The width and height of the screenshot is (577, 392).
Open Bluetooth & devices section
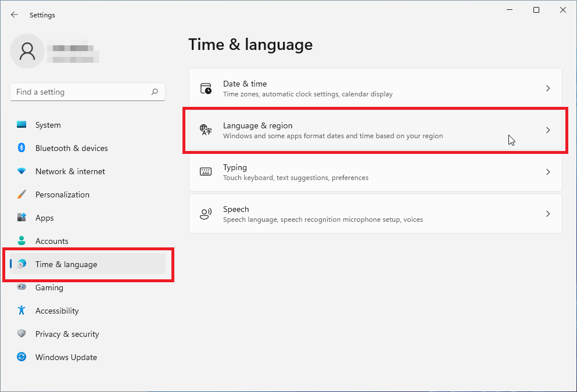tap(88, 148)
